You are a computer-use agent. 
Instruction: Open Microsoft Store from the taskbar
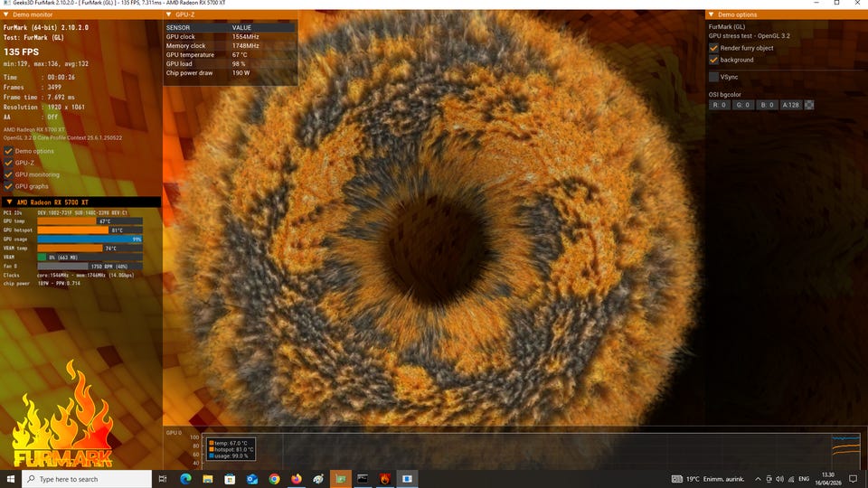coord(230,479)
